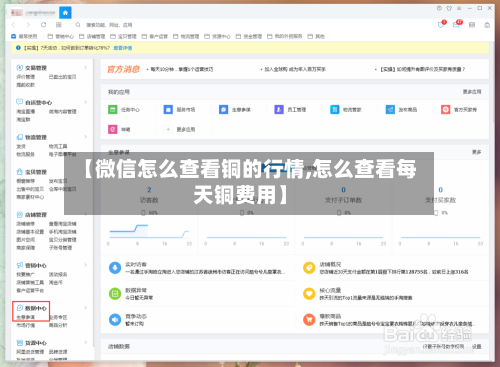
Task: Click 设置 link in 店铺数据 panel
Action: (477, 346)
